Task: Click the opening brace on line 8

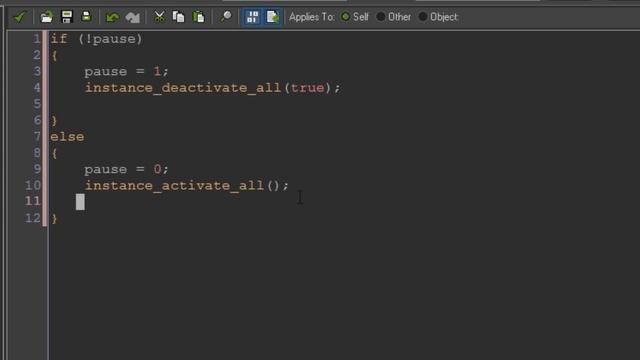Action: [x=54, y=153]
